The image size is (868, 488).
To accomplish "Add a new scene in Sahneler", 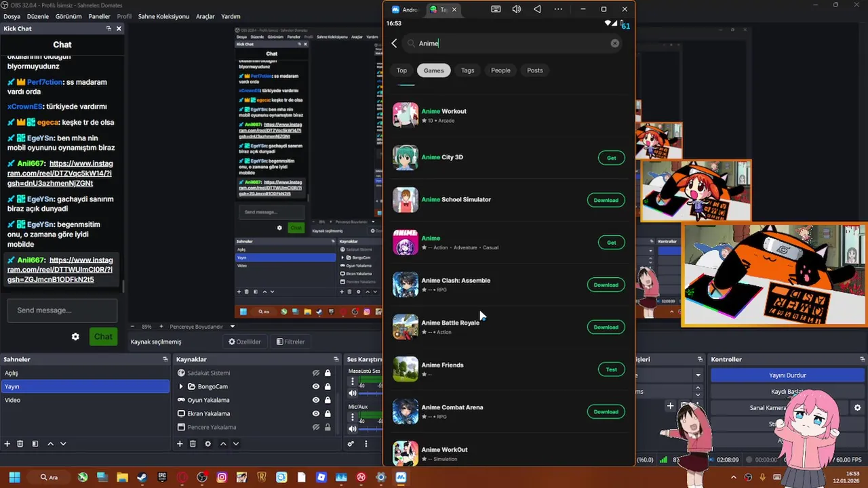I will (x=7, y=444).
